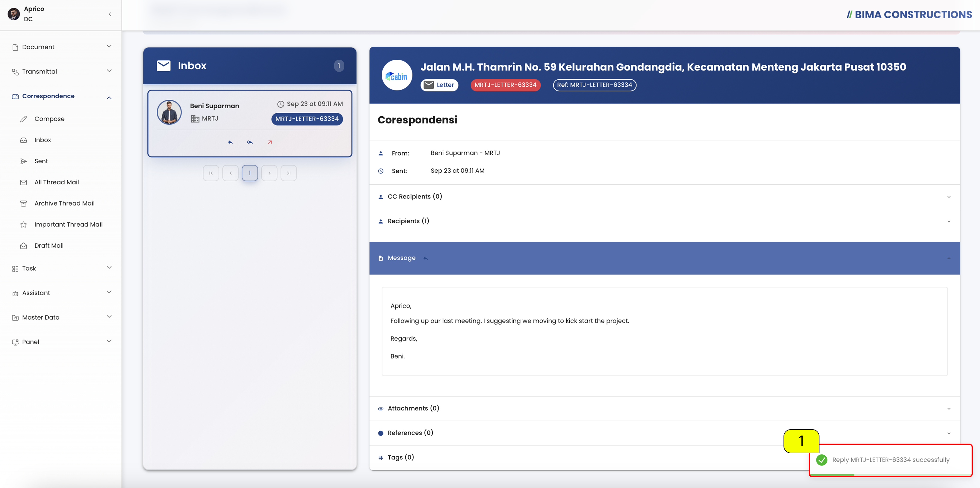Viewport: 980px width, 488px height.
Task: Click the Letter type badge
Action: coord(439,85)
